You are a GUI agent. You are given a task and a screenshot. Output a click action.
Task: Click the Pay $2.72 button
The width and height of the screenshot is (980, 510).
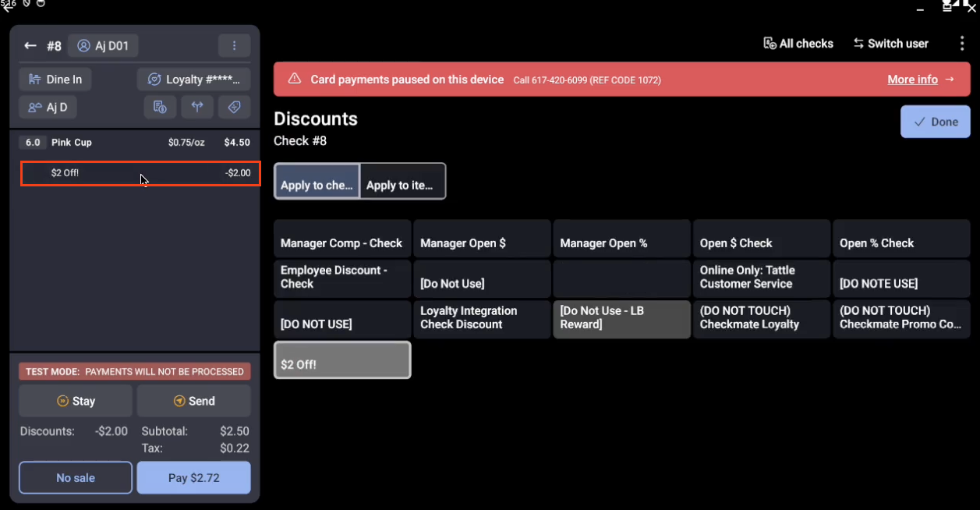193,478
